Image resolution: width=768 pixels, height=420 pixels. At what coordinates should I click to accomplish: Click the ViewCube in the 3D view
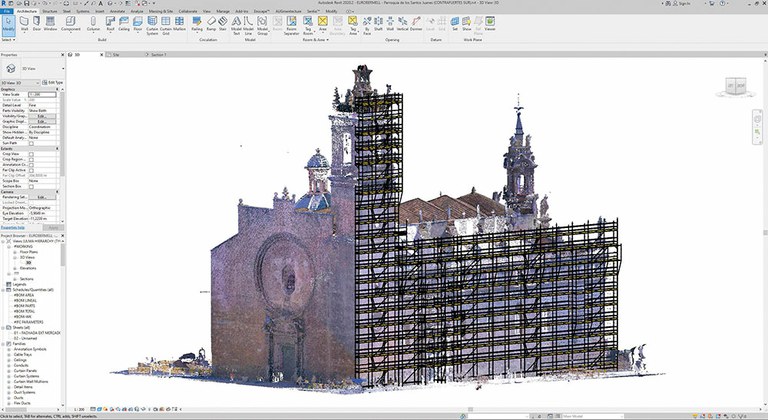point(735,83)
